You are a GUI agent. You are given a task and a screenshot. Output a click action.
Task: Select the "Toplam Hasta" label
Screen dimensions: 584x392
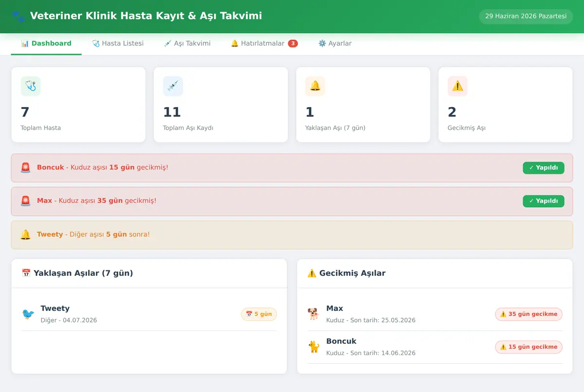coord(41,128)
